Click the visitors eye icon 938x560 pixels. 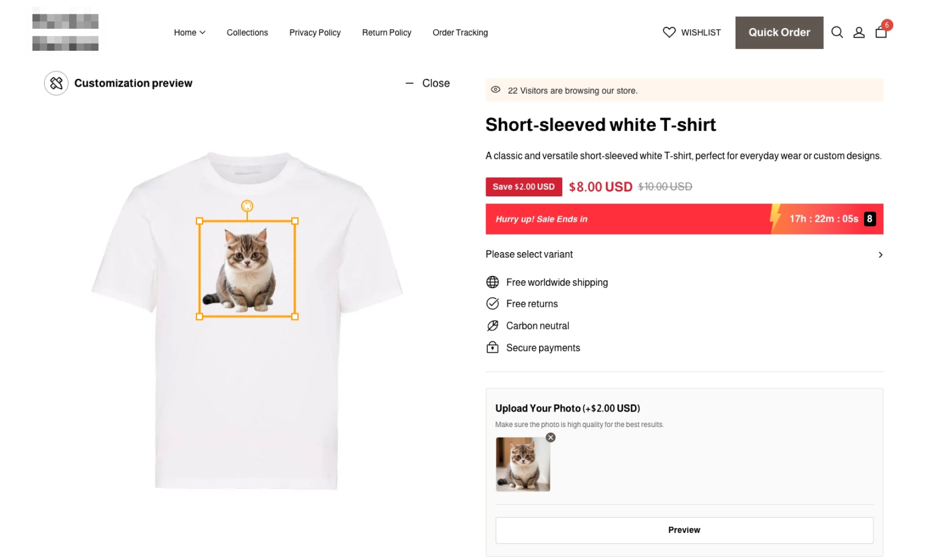point(495,90)
